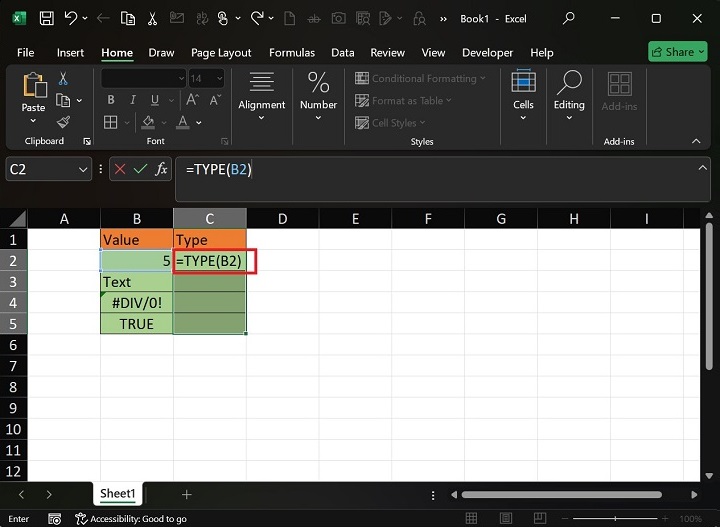The width and height of the screenshot is (720, 527).
Task: Click the Paste clipboard icon
Action: (34, 85)
